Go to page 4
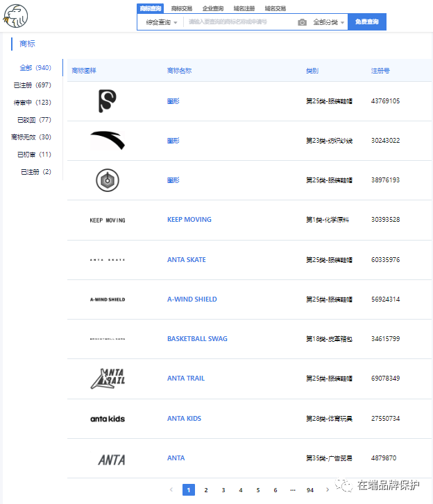Image resolution: width=433 pixels, height=504 pixels. tap(241, 490)
